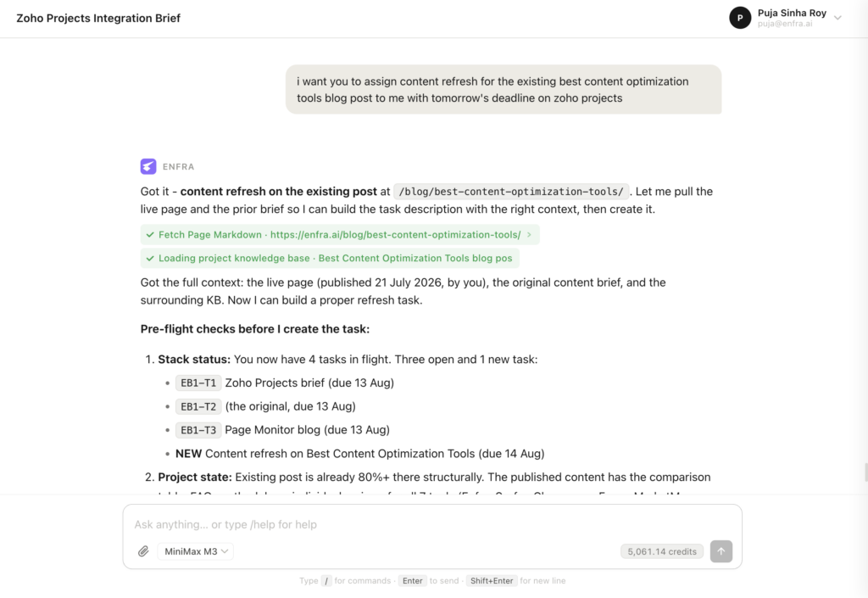Select the EB1–T2 task tag
868x598 pixels.
[x=198, y=406]
